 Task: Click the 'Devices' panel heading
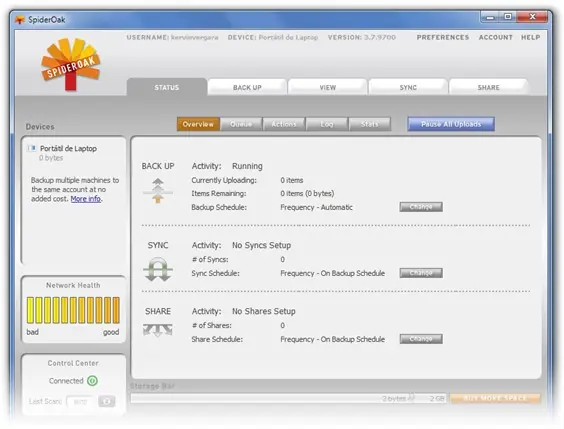(x=40, y=127)
